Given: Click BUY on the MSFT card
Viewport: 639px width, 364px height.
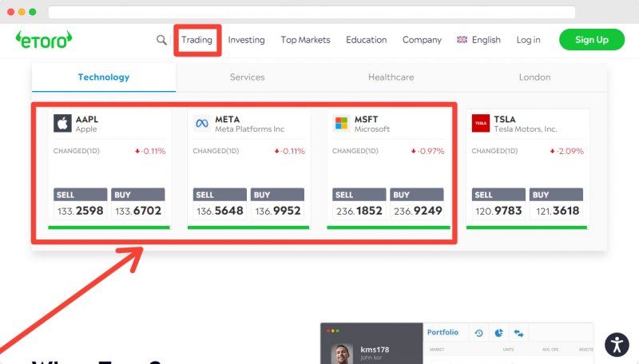Looking at the screenshot, I should coord(417,204).
